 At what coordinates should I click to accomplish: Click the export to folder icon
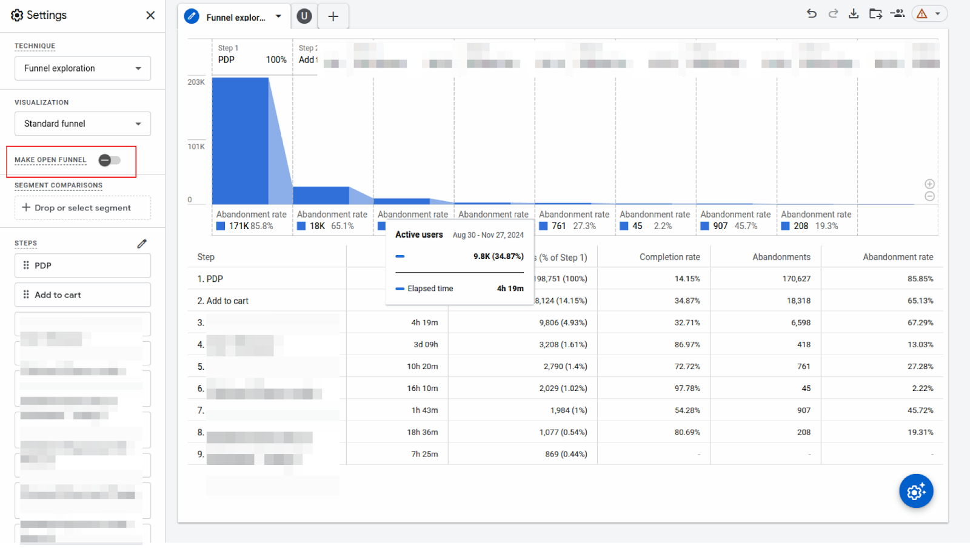[875, 13]
